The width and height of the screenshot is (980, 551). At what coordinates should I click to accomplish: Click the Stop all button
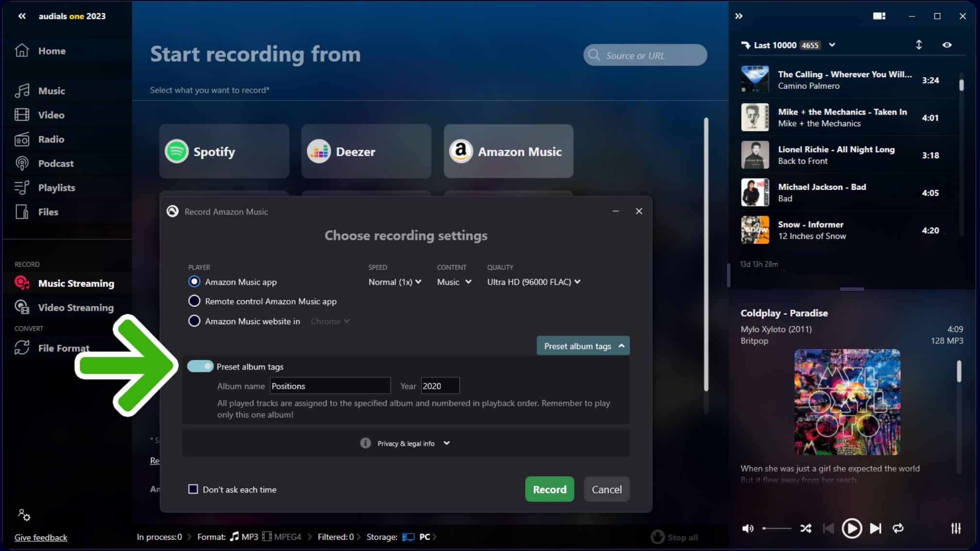[674, 537]
